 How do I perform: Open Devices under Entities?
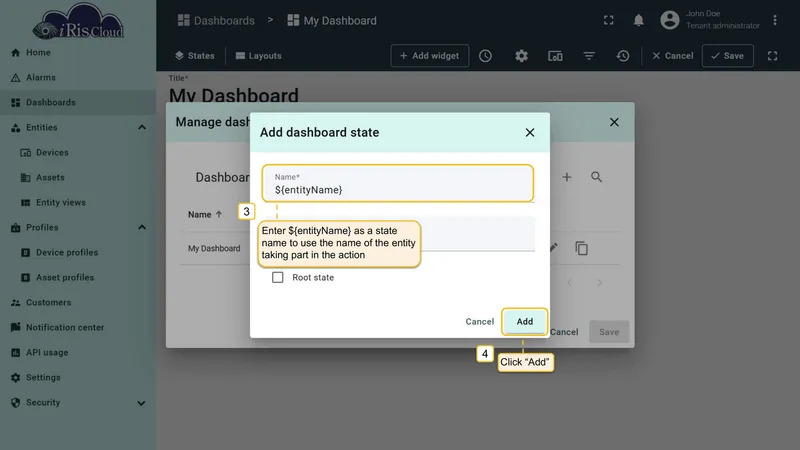pyautogui.click(x=78, y=153)
